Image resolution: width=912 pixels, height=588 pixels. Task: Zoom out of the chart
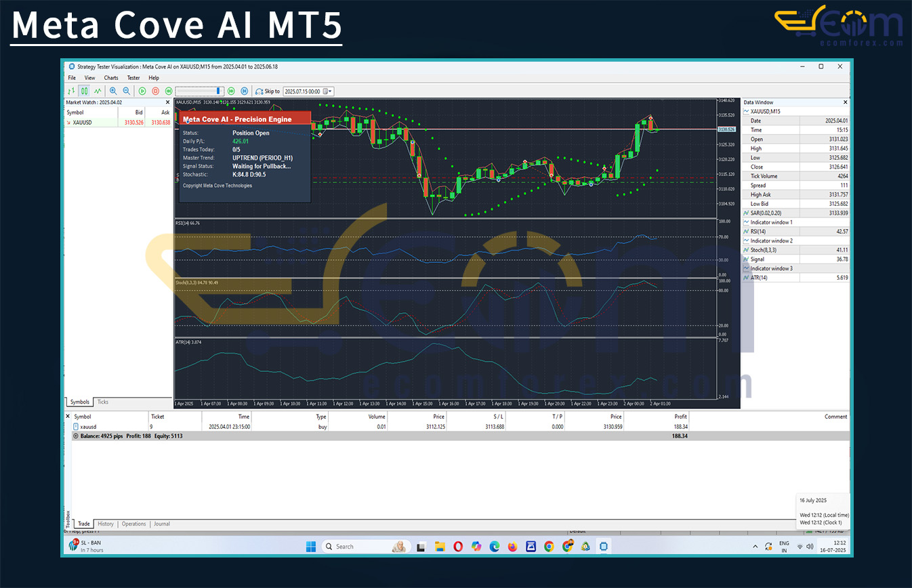click(x=126, y=91)
